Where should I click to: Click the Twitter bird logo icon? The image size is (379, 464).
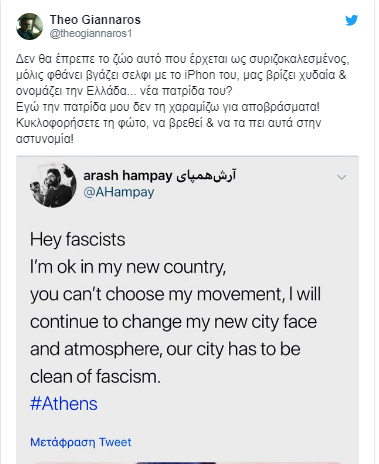351,20
